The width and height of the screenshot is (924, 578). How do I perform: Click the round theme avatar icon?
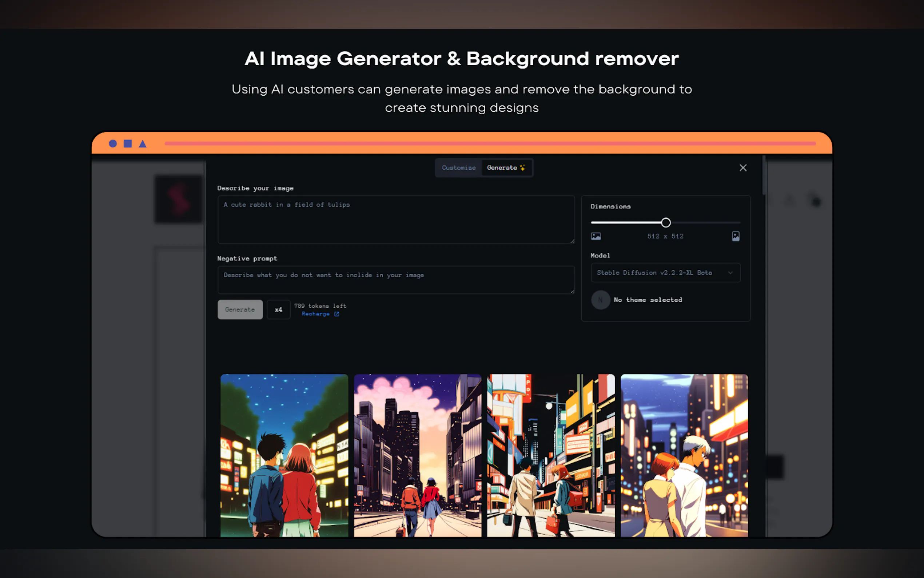point(601,300)
